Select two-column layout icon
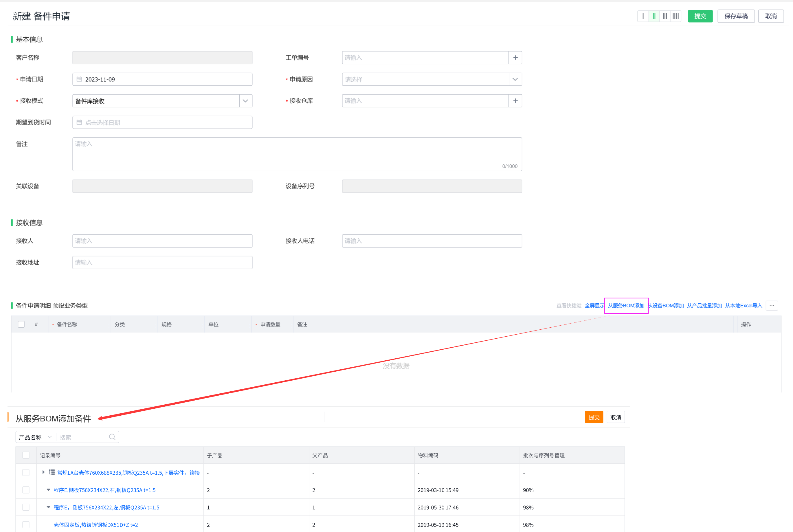Viewport: 793px width, 532px height. pyautogui.click(x=654, y=16)
